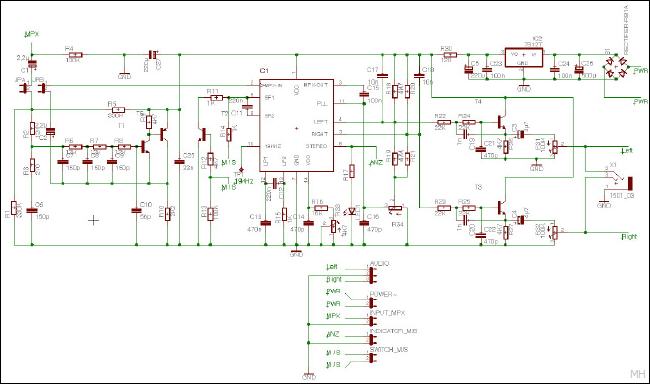Click the origin crosshair marker
The width and height of the screenshot is (650, 384).
point(94,220)
